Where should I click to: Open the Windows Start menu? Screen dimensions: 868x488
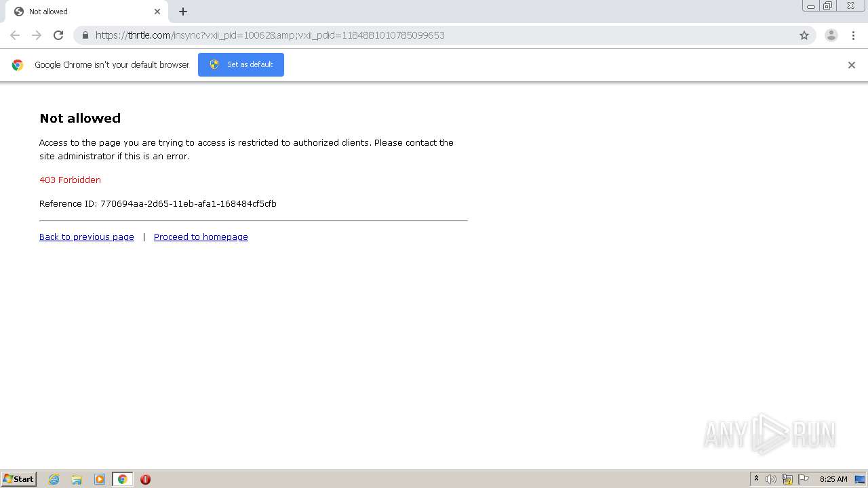(x=19, y=479)
